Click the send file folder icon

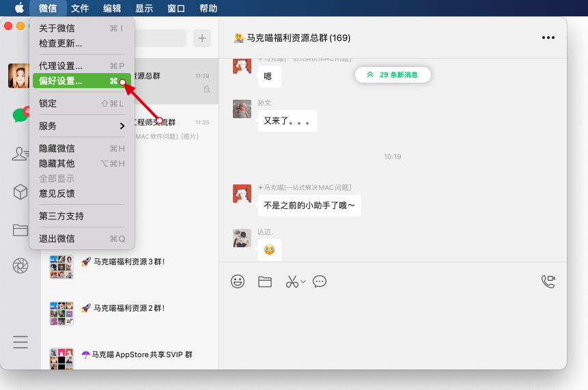(x=265, y=281)
